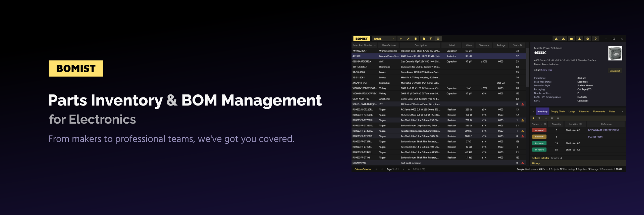This screenshot has height=215, width=644.
Task: Click the fourth inventory toolbar icon
Action: pos(552,118)
